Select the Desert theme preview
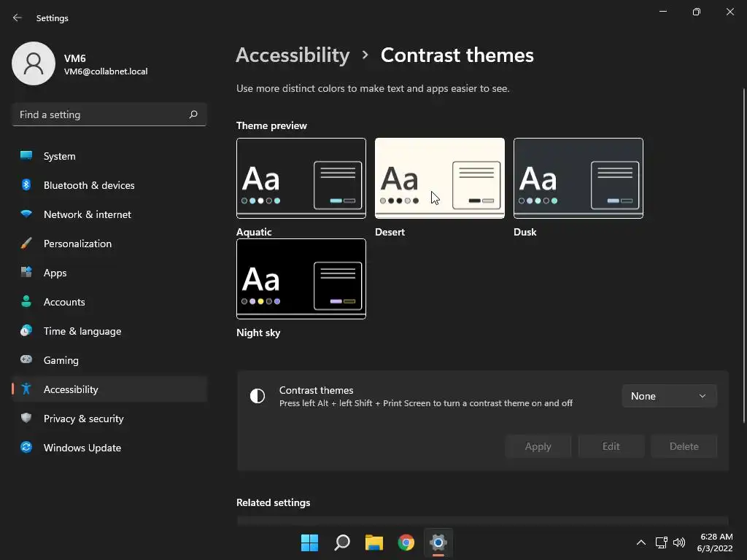Viewport: 747px width, 560px height. pos(440,178)
